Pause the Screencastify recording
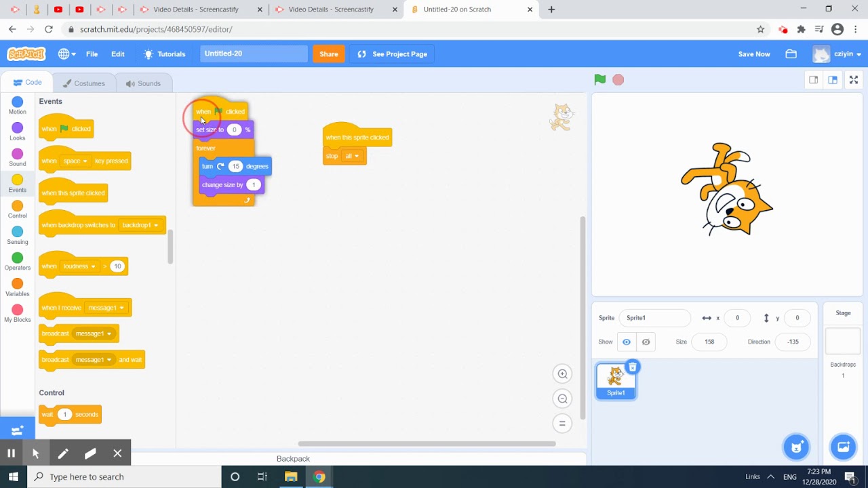This screenshot has width=868, height=488. [11, 453]
